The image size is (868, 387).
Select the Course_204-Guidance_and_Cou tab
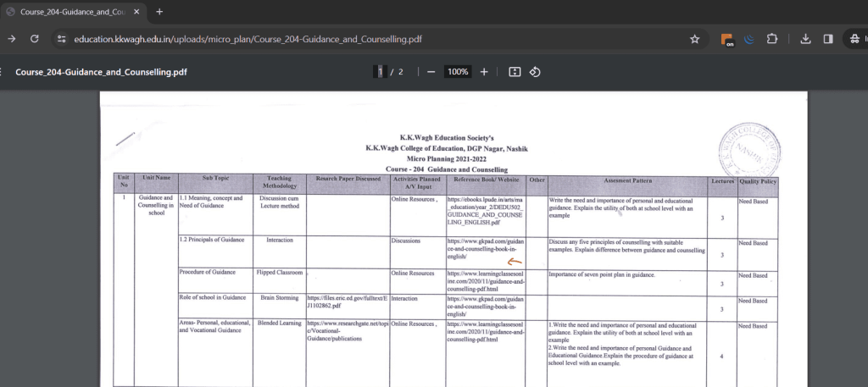[73, 12]
